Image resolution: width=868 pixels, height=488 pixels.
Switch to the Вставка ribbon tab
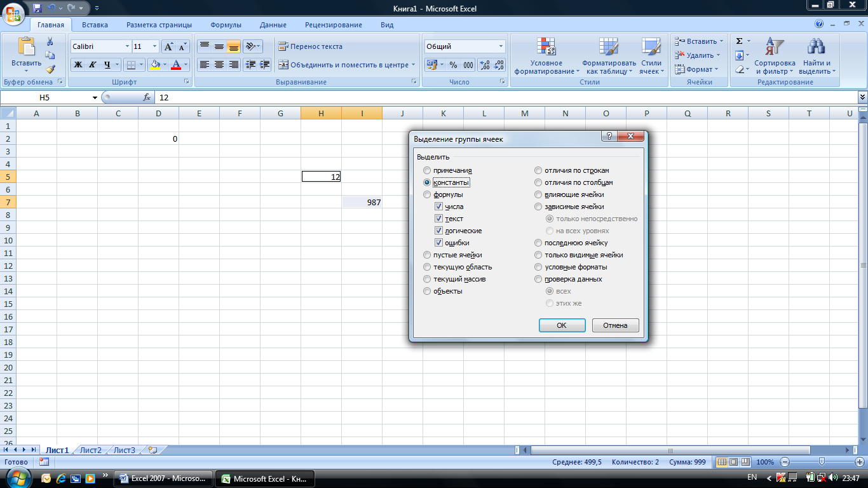[x=95, y=25]
